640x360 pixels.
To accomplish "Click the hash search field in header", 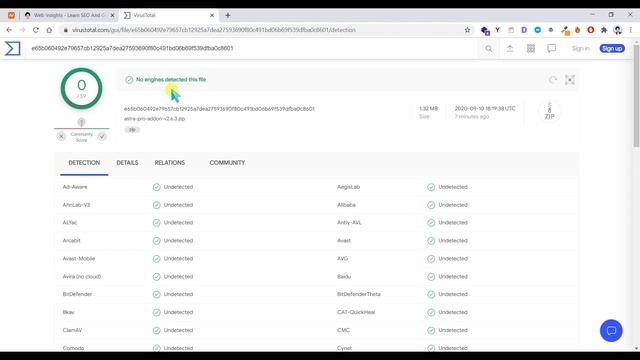I will pos(133,48).
